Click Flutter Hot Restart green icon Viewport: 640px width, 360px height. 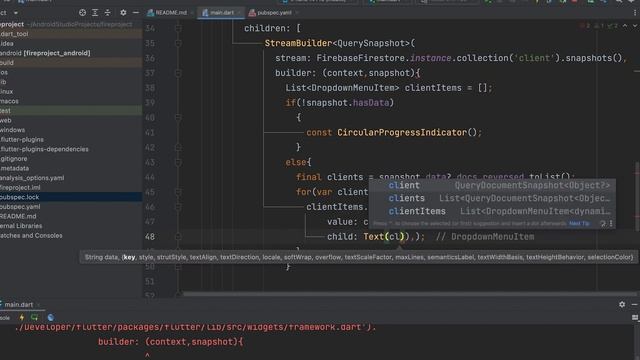click(35, 317)
